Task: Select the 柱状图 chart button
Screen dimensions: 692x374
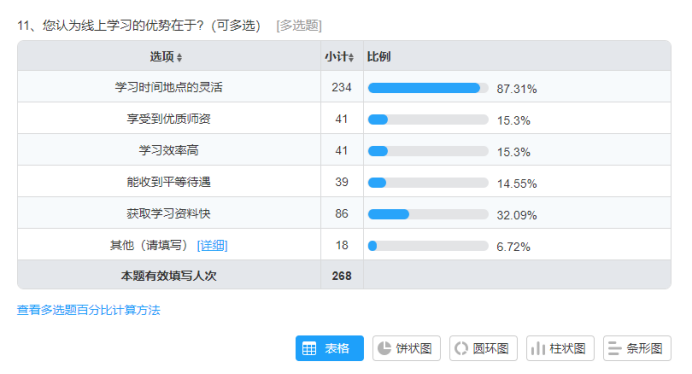Action: [560, 348]
